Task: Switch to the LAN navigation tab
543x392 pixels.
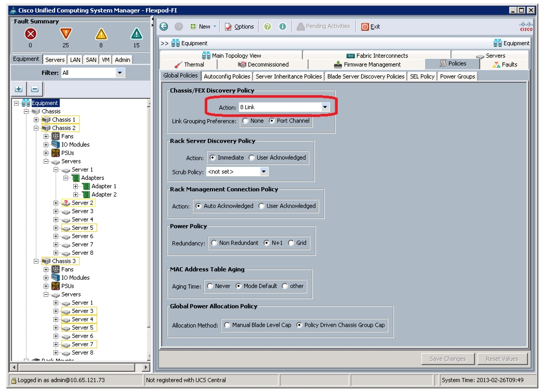Action: coord(75,60)
